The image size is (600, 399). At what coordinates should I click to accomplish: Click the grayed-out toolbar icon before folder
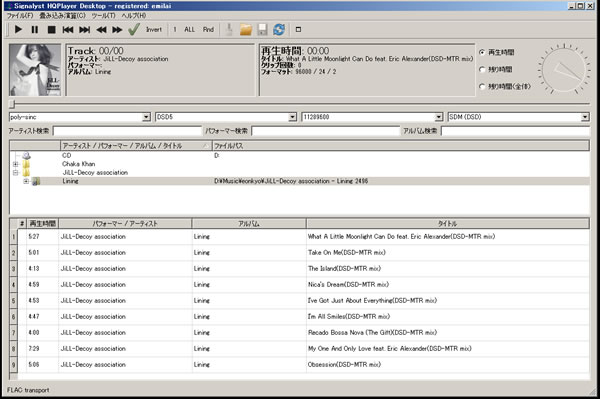click(229, 29)
